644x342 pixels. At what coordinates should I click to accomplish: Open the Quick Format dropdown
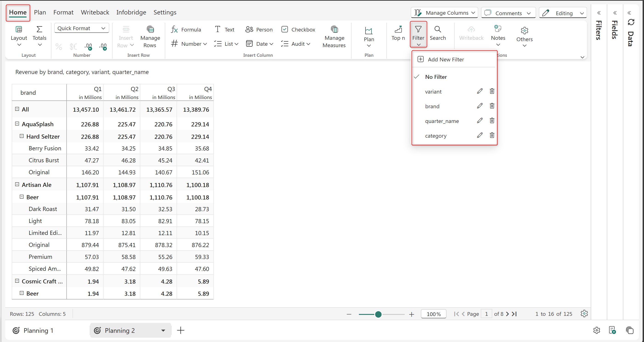82,28
